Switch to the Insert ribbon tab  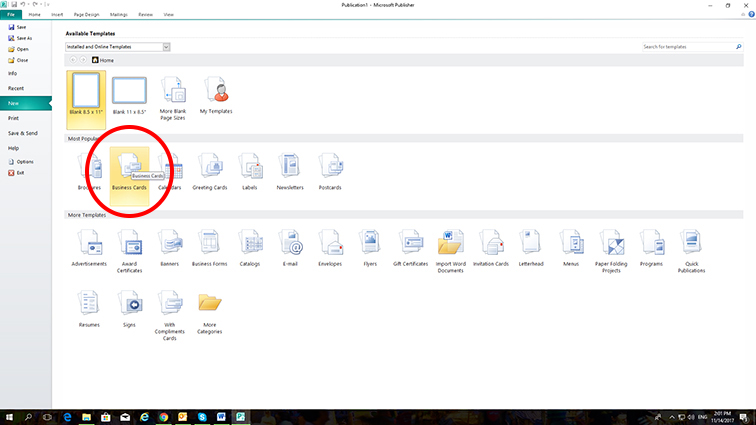57,14
